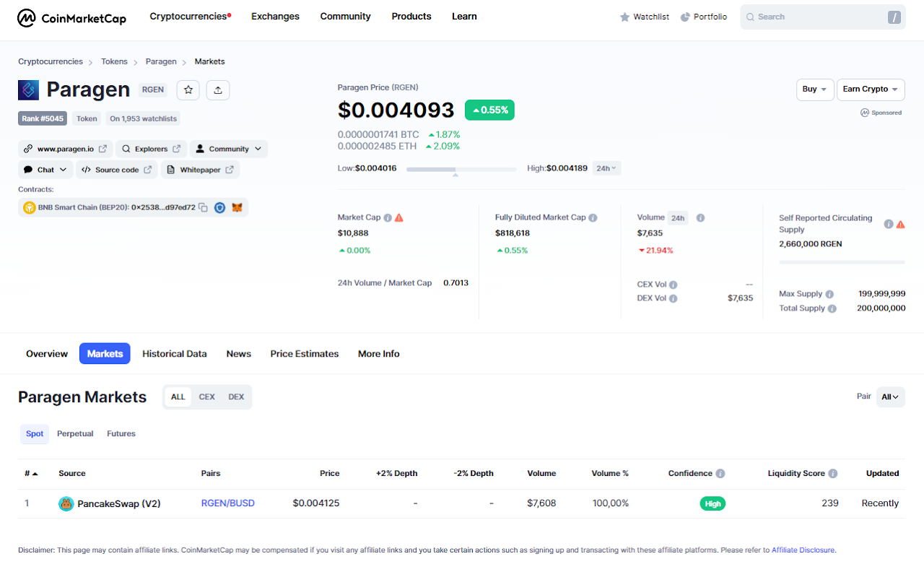Click the info icon next to Max Supply

click(x=829, y=294)
